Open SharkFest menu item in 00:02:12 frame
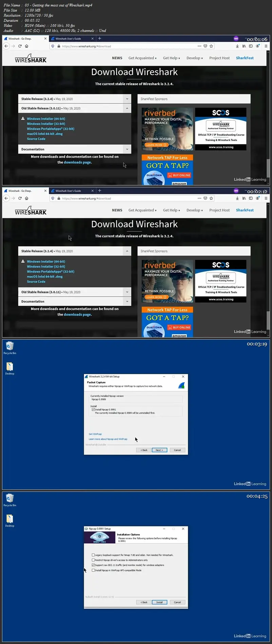 click(x=245, y=210)
